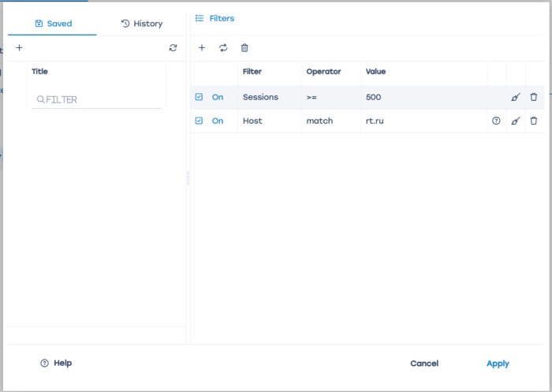Switch to the Saved tab
Screen dimensions: 552x392
(x=53, y=24)
